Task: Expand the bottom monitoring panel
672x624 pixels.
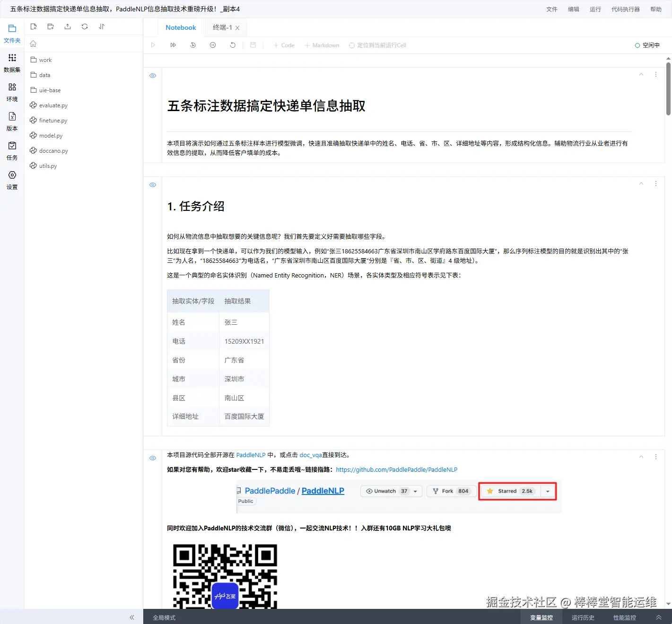Action: coord(659,617)
